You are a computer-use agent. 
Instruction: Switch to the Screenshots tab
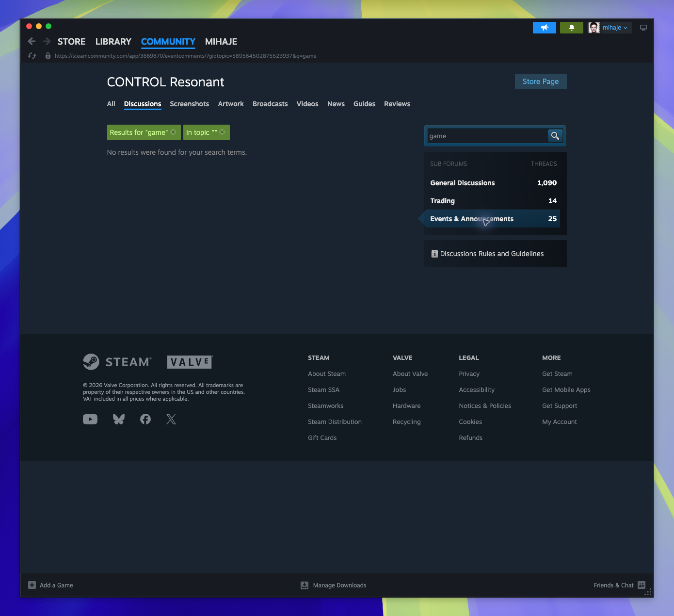point(190,104)
